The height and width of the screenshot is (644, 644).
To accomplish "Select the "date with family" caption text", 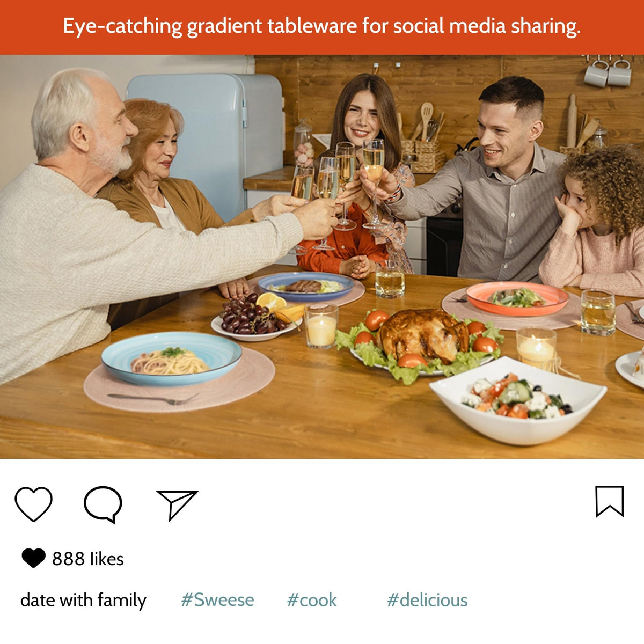I will pos(83,600).
